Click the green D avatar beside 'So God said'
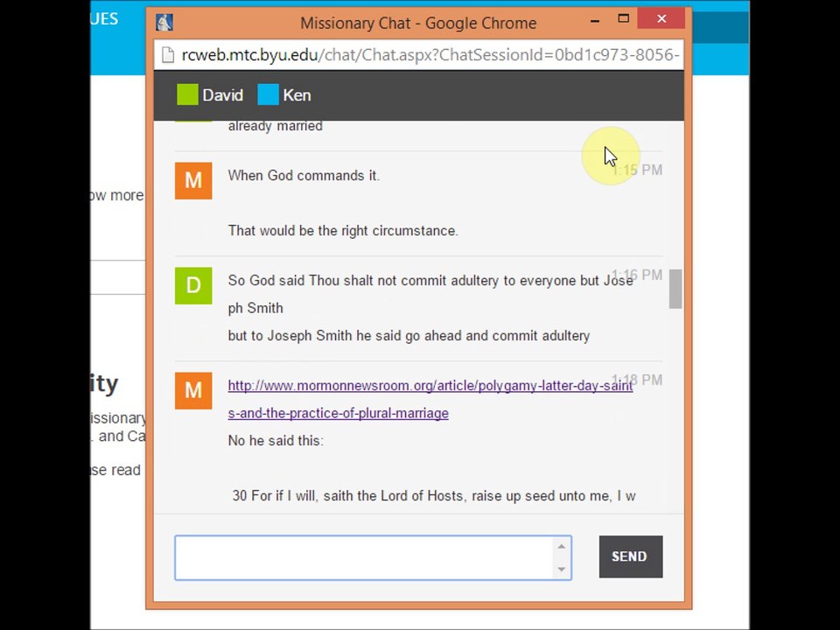The width and height of the screenshot is (840, 630). click(x=193, y=285)
